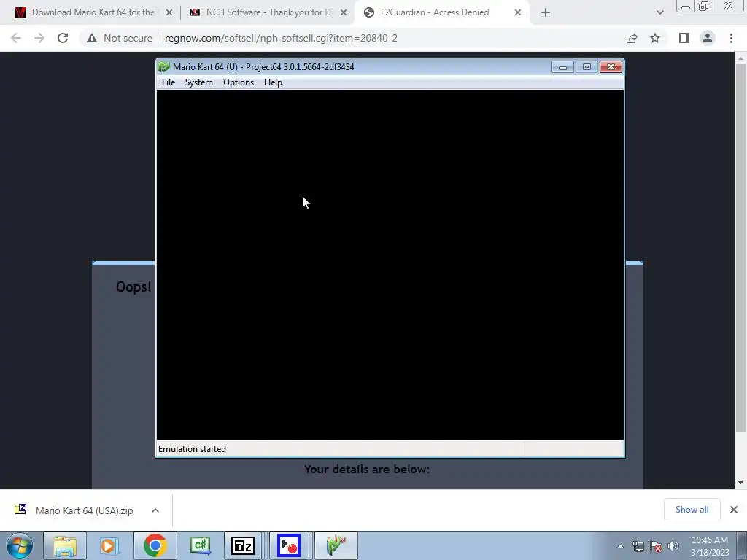Open Windows Explorer from taskbar

65,545
